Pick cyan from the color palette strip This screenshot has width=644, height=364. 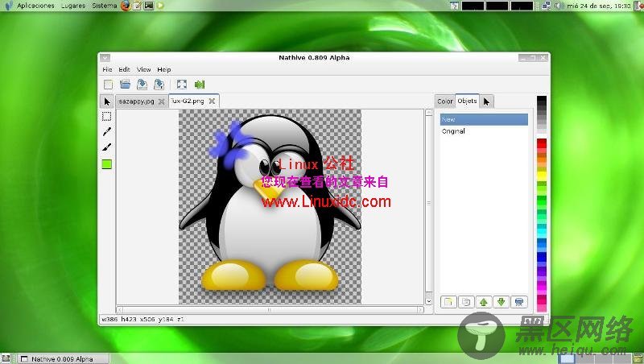tap(542, 232)
